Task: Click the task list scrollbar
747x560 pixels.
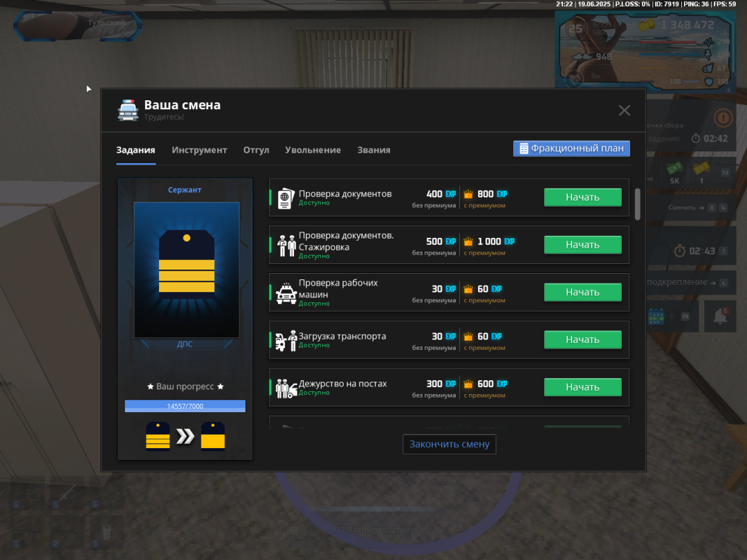Action: (x=637, y=204)
